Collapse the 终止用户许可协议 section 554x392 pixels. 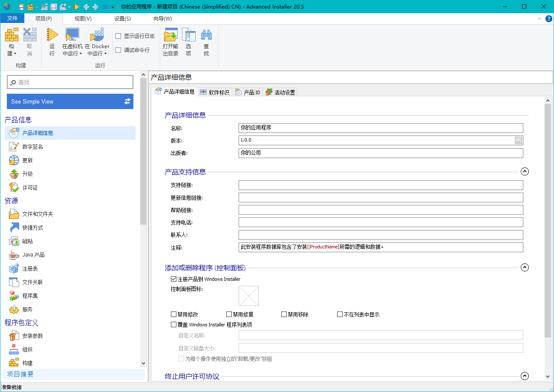point(525,376)
